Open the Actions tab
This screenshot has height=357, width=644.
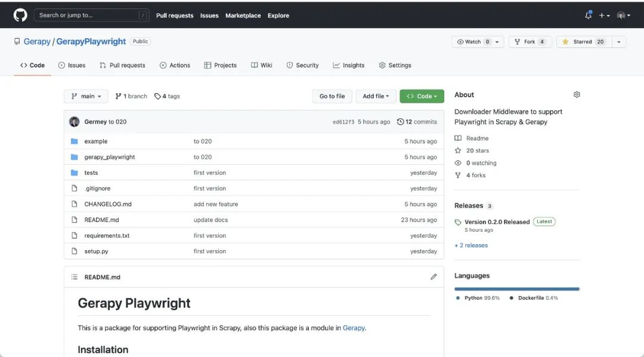(x=175, y=65)
